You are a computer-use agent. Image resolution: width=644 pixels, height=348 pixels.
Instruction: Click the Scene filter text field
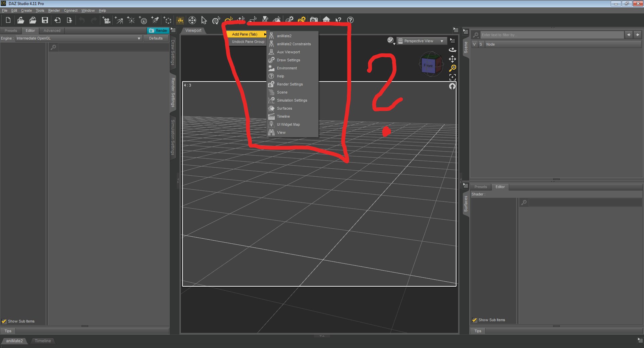552,35
